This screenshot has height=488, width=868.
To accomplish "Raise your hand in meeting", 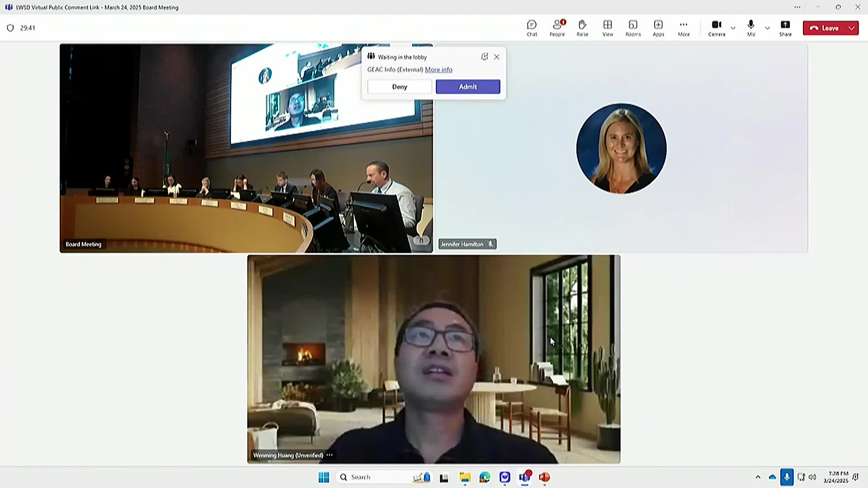I will point(582,28).
